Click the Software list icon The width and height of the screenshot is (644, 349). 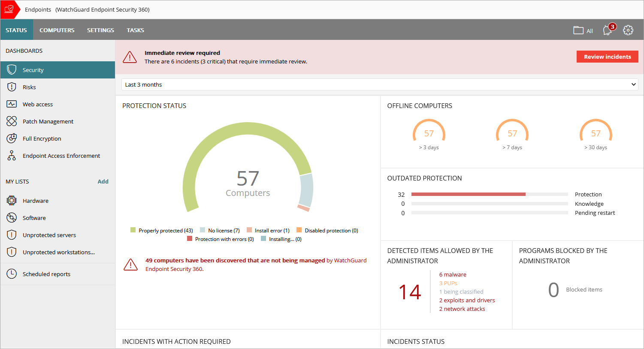point(12,218)
